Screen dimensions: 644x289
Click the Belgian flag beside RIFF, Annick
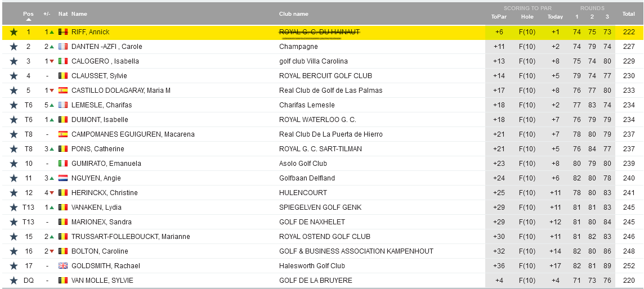(x=63, y=32)
